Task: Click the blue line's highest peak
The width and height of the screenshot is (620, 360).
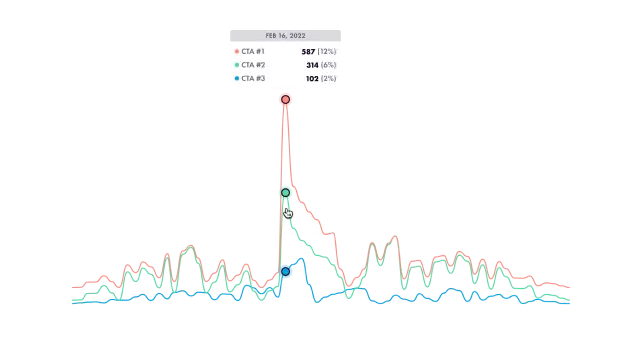Action: tap(302, 259)
